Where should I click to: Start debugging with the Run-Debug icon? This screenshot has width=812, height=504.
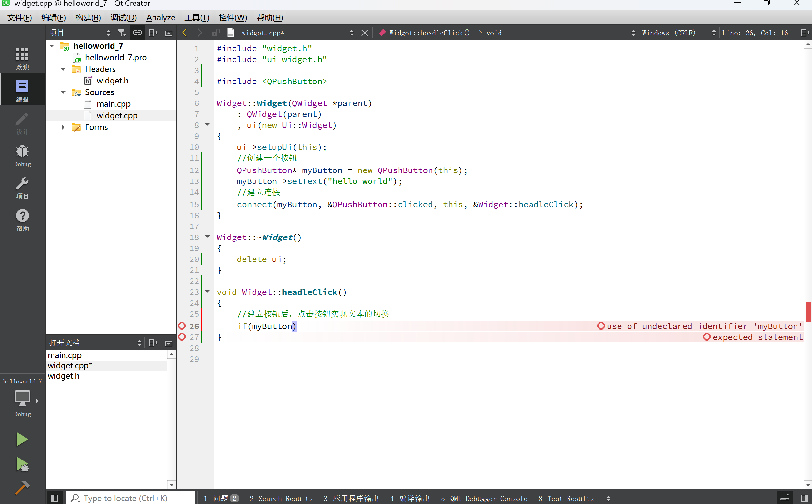pyautogui.click(x=22, y=464)
